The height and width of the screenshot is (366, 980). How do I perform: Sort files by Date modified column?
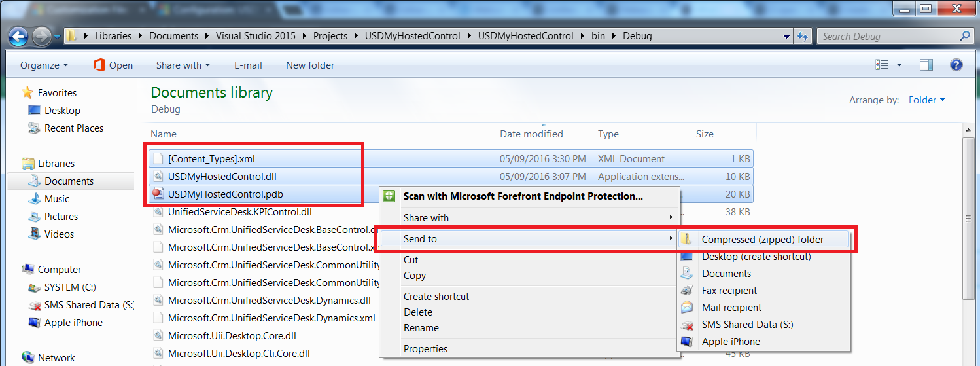(531, 134)
